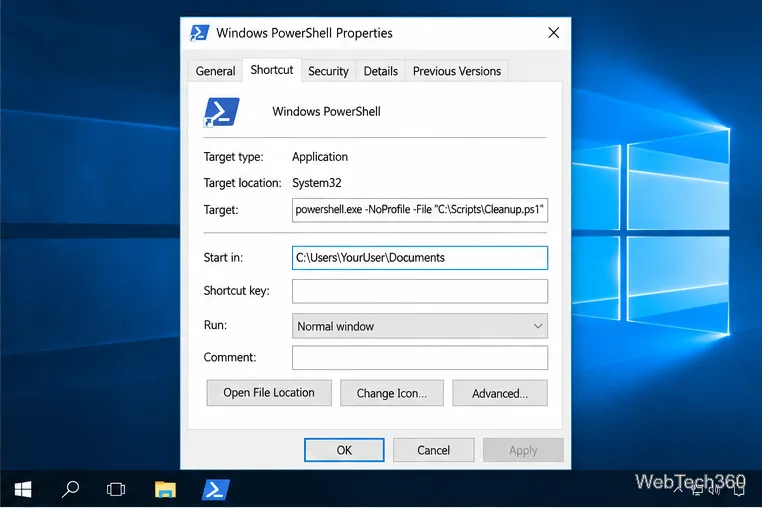Open the Change Icon dialog
This screenshot has width=762, height=508.
tap(392, 393)
